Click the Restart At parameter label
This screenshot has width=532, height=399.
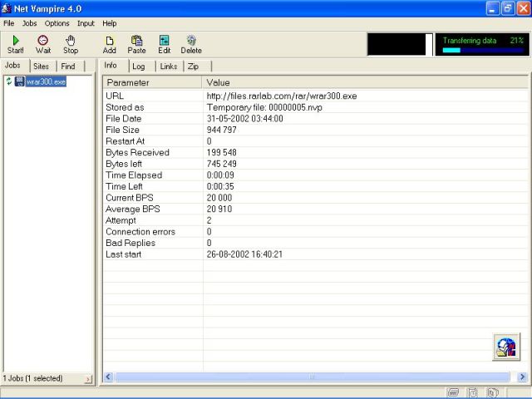click(126, 141)
